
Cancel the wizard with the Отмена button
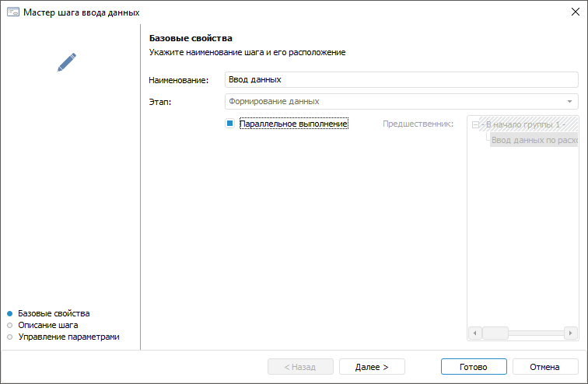point(544,367)
